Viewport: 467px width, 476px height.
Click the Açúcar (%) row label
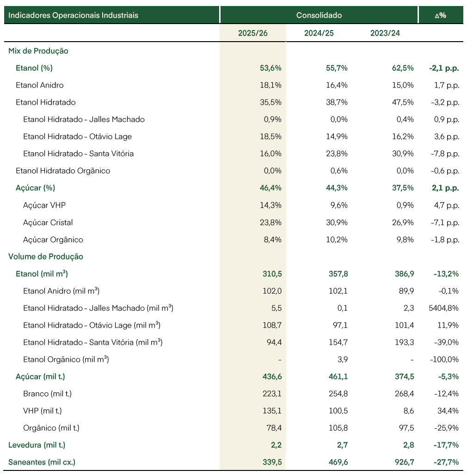36,188
